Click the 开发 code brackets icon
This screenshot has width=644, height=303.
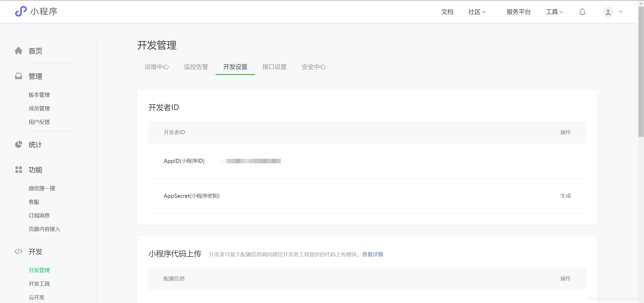point(18,251)
